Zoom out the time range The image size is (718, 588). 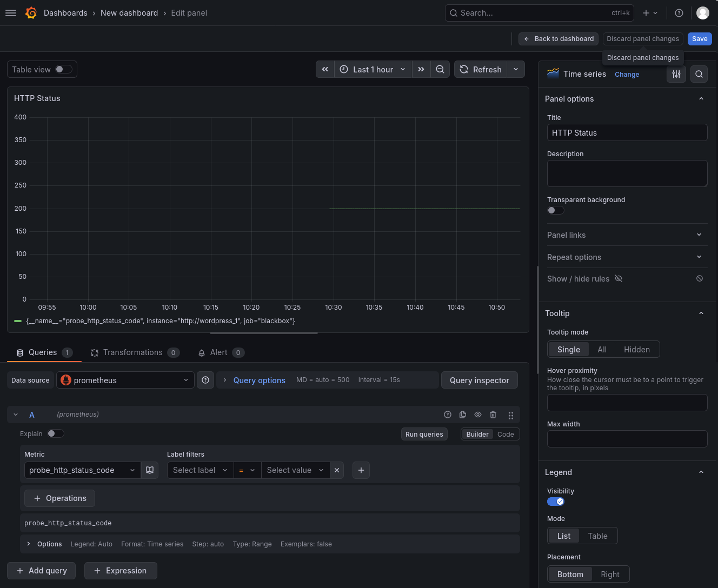440,69
